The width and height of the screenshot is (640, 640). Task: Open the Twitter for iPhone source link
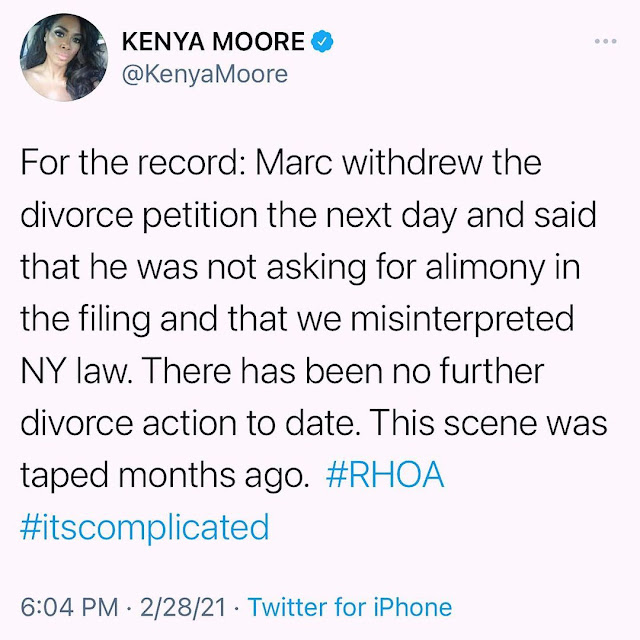(x=350, y=607)
